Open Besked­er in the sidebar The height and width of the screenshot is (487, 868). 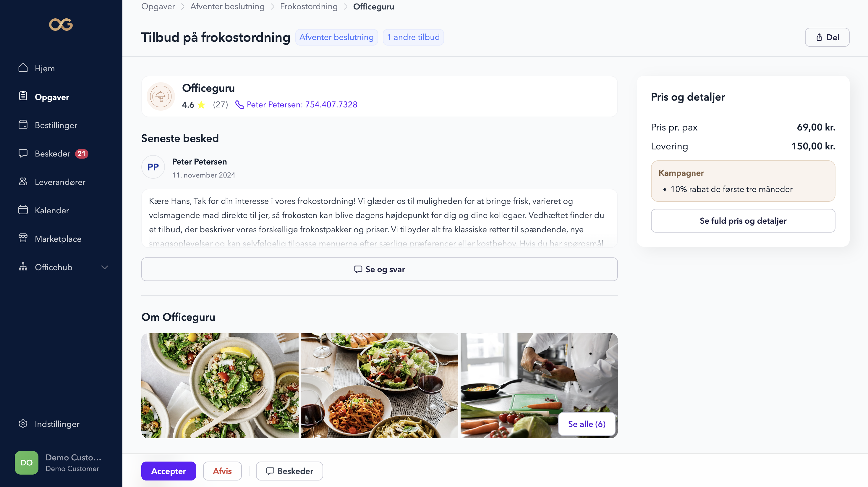point(53,154)
